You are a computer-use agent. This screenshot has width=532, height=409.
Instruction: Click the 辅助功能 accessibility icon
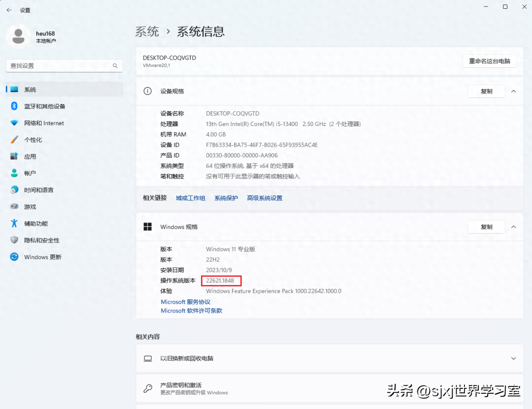pos(14,223)
